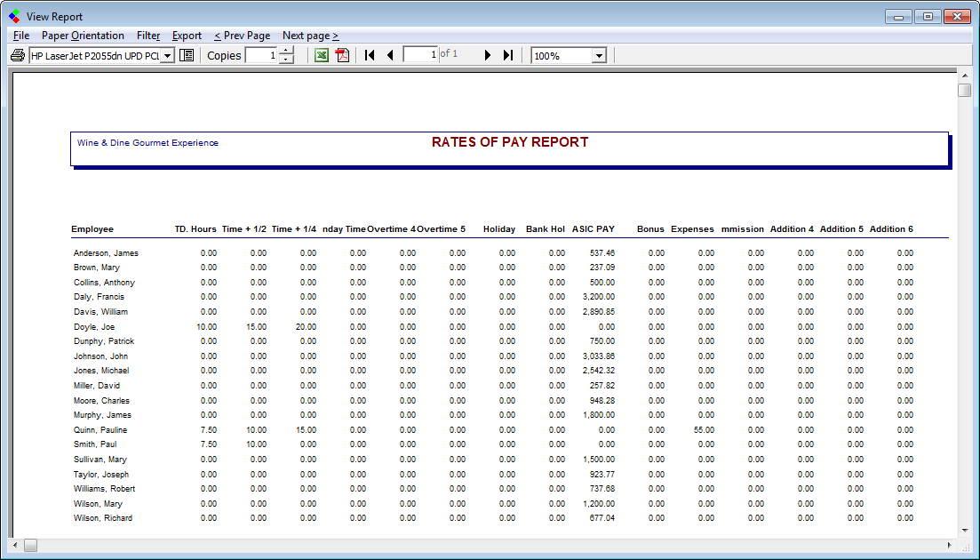Jump to last page arrow
980x560 pixels.
coord(508,55)
